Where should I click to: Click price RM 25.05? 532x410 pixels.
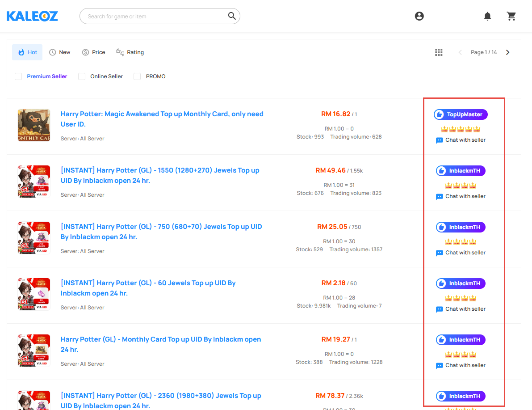coord(332,227)
